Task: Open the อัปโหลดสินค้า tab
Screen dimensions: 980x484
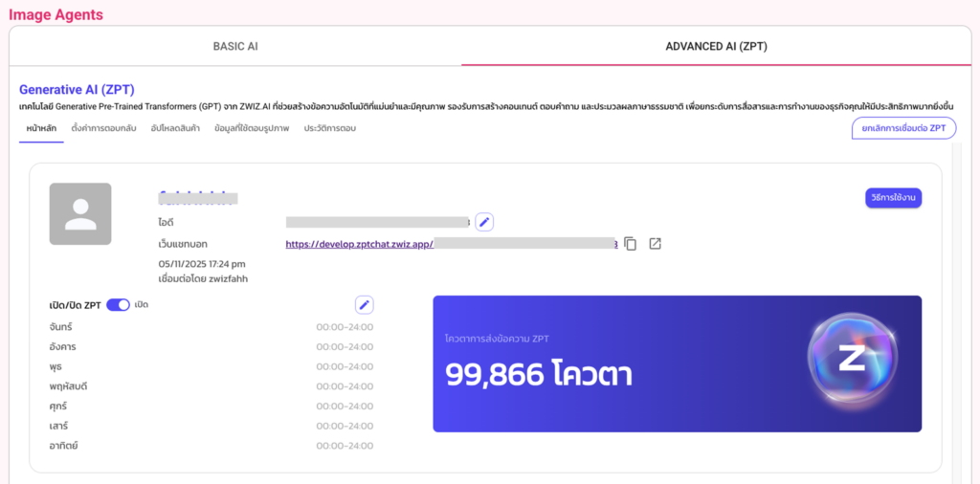Action: [x=174, y=128]
